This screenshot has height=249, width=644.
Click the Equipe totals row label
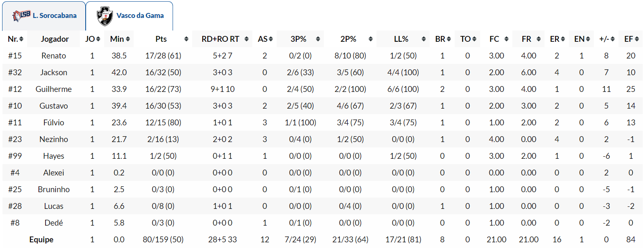tap(41, 240)
